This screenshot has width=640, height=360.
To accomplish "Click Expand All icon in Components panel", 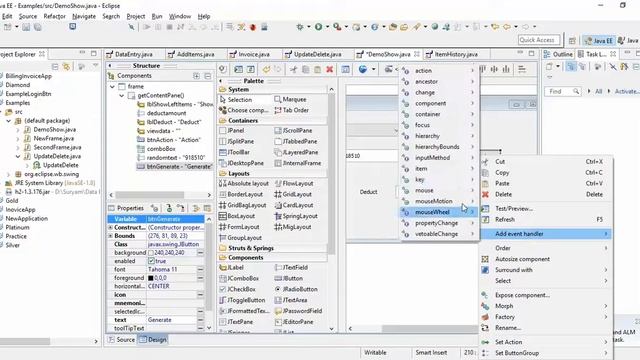I will pos(196,76).
